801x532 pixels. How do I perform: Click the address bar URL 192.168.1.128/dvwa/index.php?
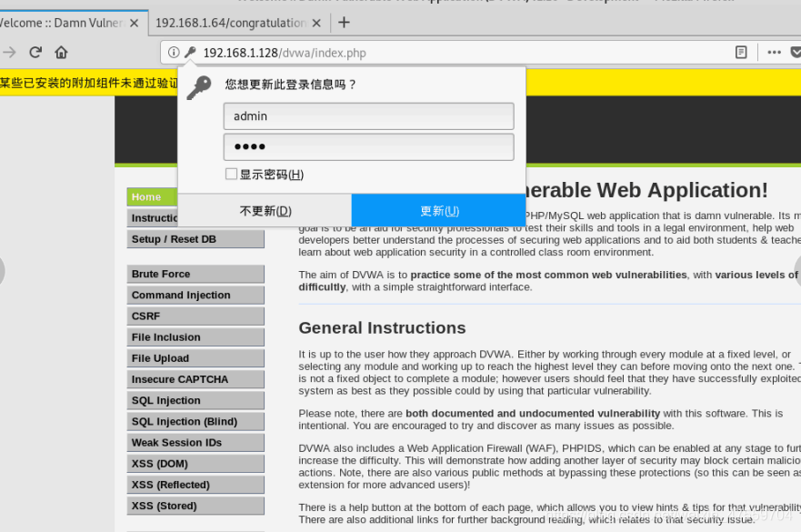(285, 53)
